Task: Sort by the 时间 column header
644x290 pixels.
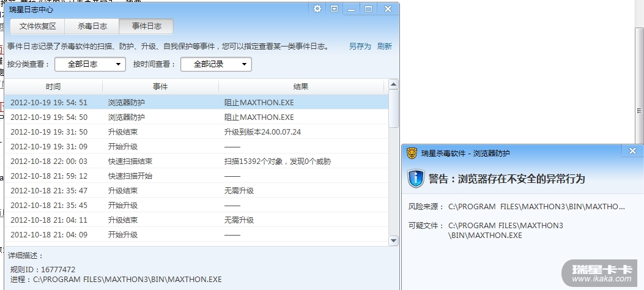Action: coord(53,87)
